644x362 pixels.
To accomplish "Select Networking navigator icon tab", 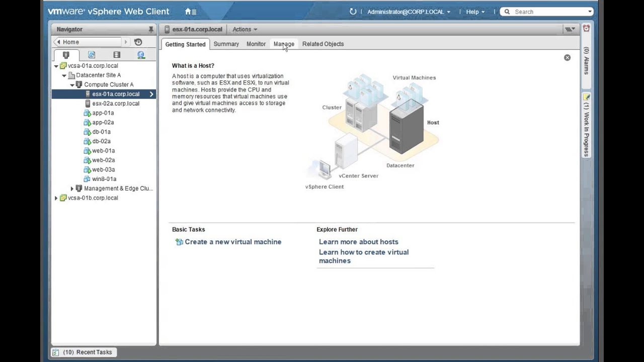I will 141,55.
